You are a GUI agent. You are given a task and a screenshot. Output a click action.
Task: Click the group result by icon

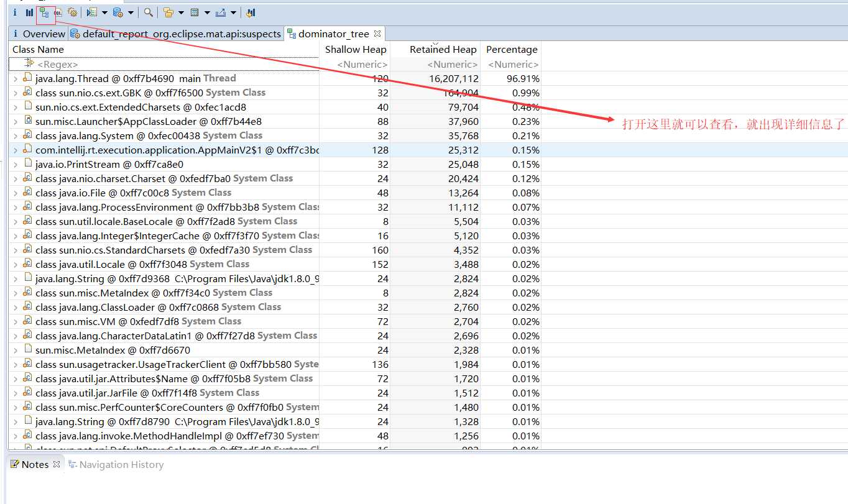(168, 12)
